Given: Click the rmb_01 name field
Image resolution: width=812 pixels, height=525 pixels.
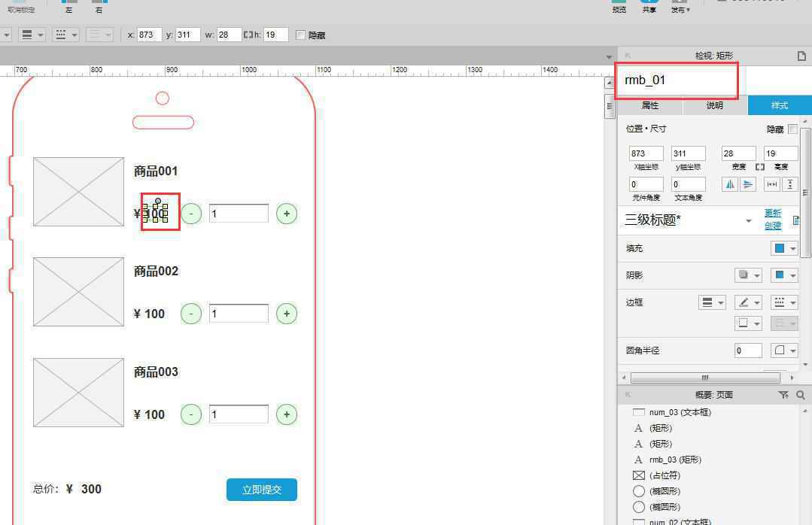Looking at the screenshot, I should [x=677, y=80].
